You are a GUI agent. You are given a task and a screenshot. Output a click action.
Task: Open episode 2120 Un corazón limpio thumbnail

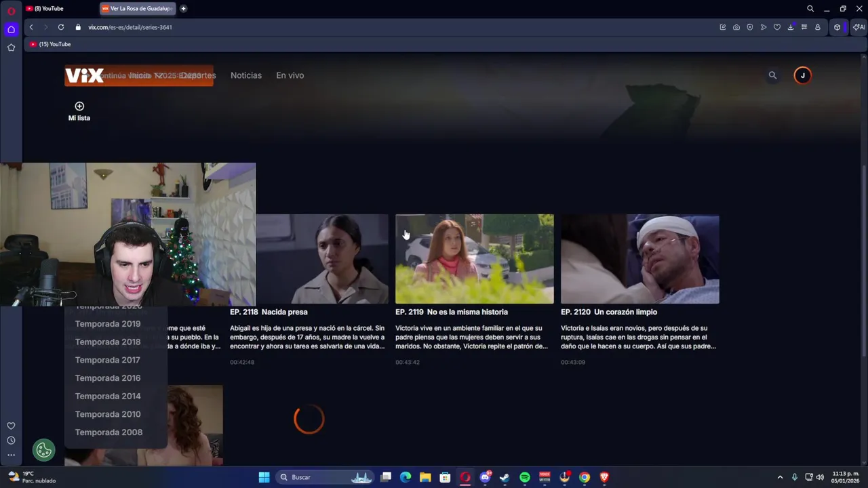tap(640, 259)
